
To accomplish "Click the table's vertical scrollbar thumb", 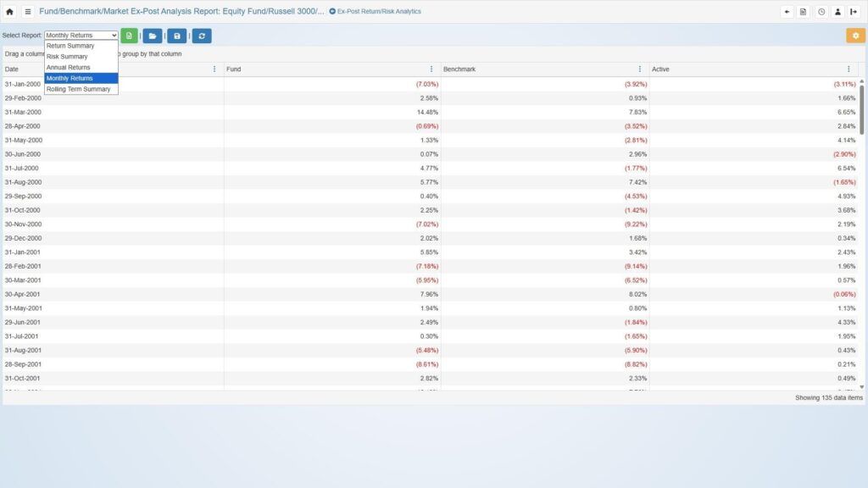I will tap(862, 108).
